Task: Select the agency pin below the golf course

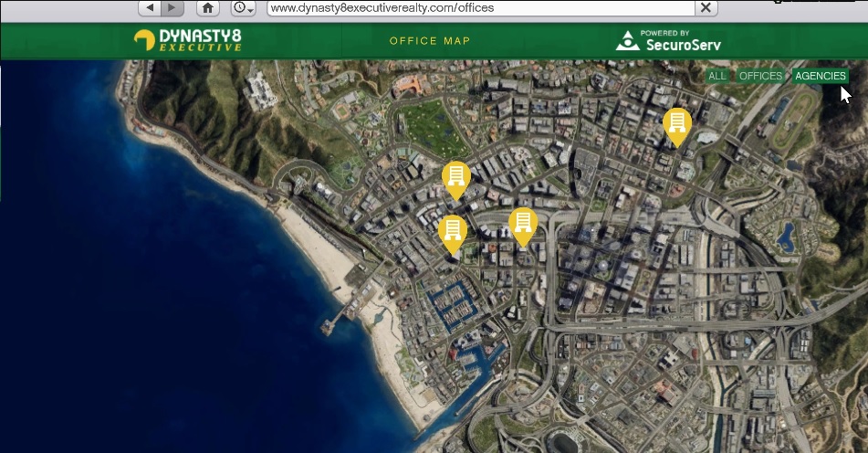Action: (456, 181)
